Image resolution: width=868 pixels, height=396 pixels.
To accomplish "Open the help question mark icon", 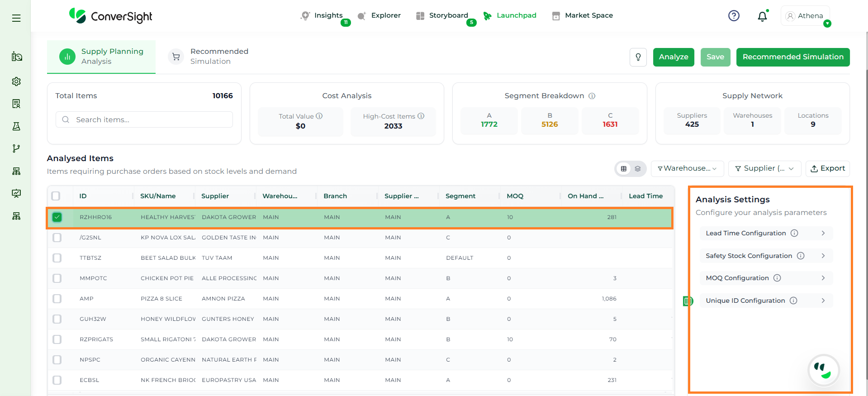I will [734, 16].
